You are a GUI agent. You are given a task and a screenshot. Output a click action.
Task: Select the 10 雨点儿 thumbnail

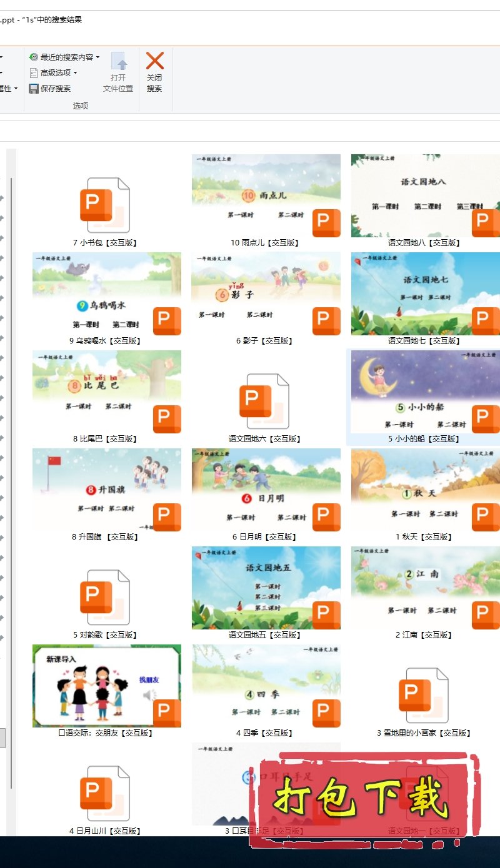266,195
